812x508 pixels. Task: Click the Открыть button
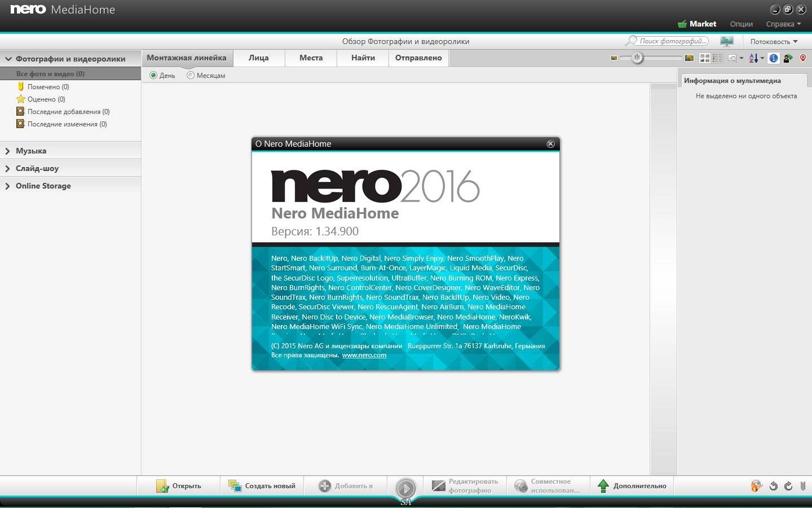pyautogui.click(x=179, y=485)
